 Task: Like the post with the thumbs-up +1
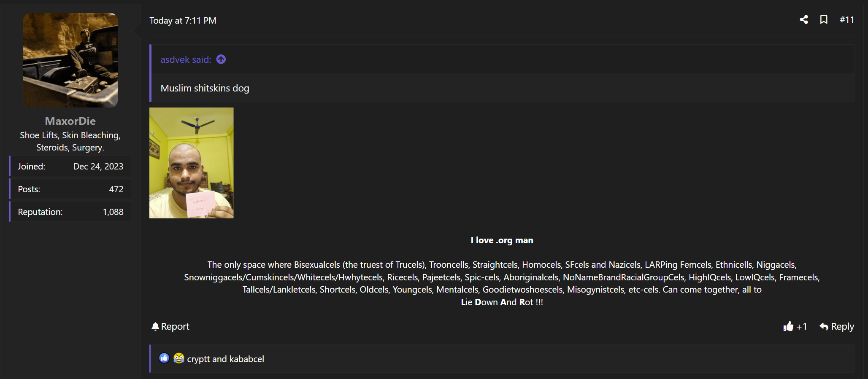pyautogui.click(x=795, y=326)
